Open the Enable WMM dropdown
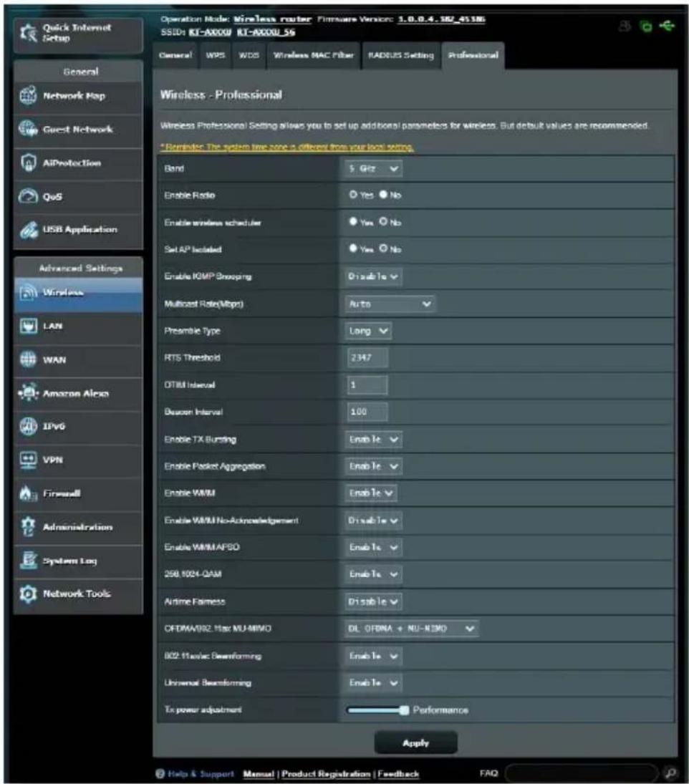 tap(371, 493)
